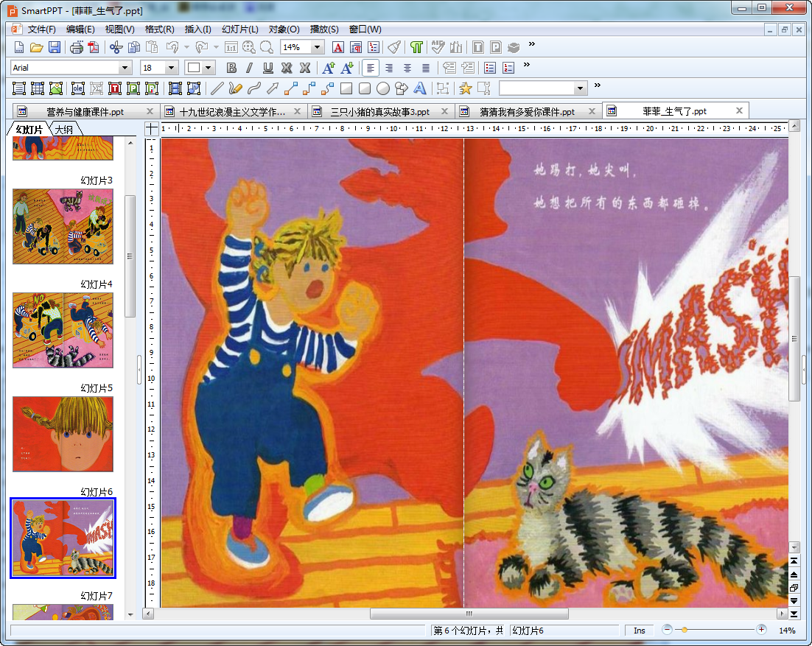Image resolution: width=812 pixels, height=646 pixels.
Task: Insert a text frame
Action: [x=19, y=88]
